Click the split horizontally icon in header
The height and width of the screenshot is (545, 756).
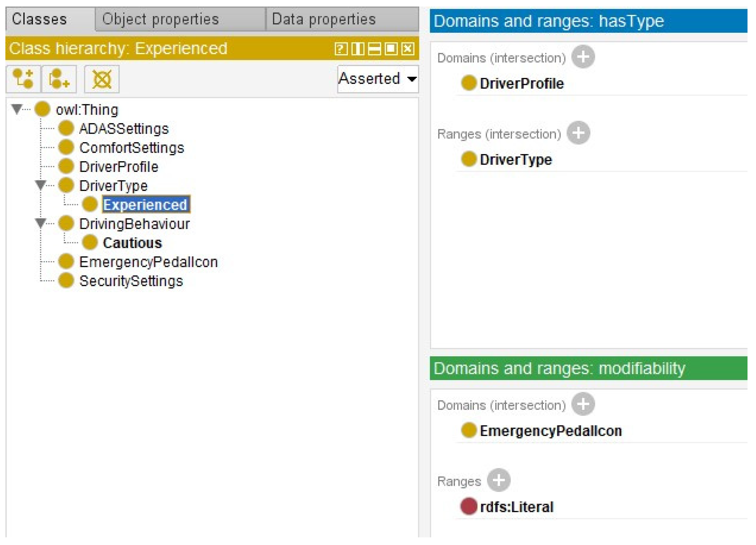pyautogui.click(x=374, y=49)
